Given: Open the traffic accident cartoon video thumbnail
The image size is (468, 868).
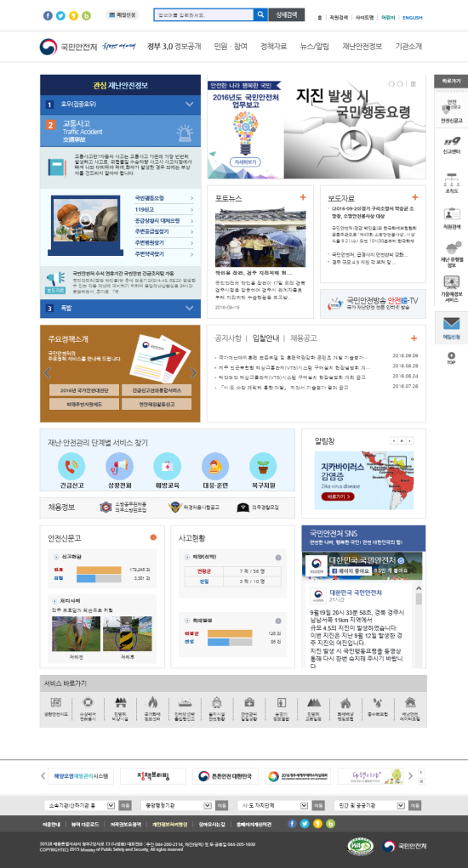Looking at the screenshot, I should pos(85,221).
